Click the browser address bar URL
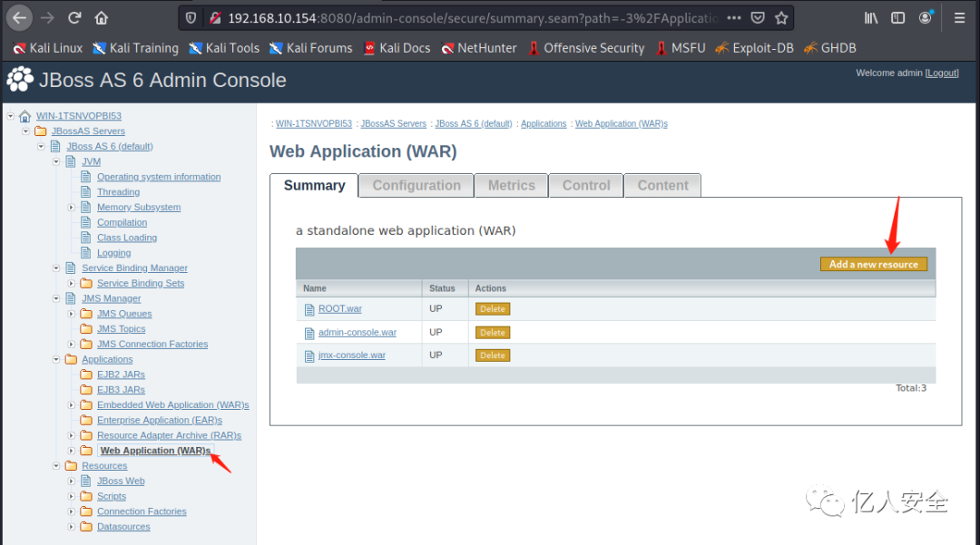This screenshot has height=545, width=980. pos(473,18)
